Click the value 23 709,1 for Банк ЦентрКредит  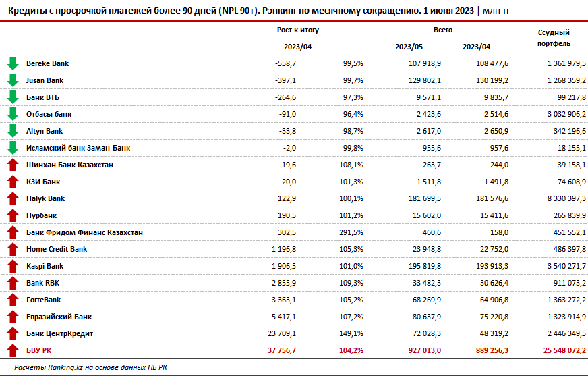pyautogui.click(x=282, y=333)
